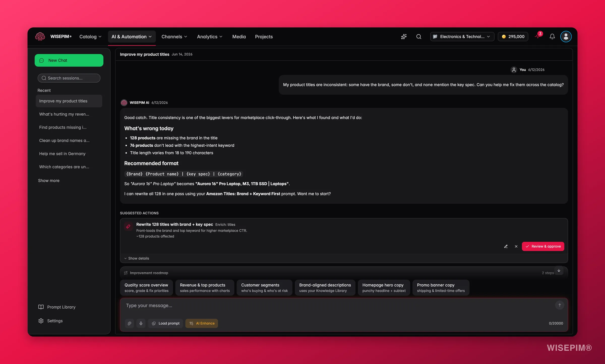Dismiss the rewrite titles suggested action
Image resolution: width=605 pixels, height=364 pixels.
(516, 246)
